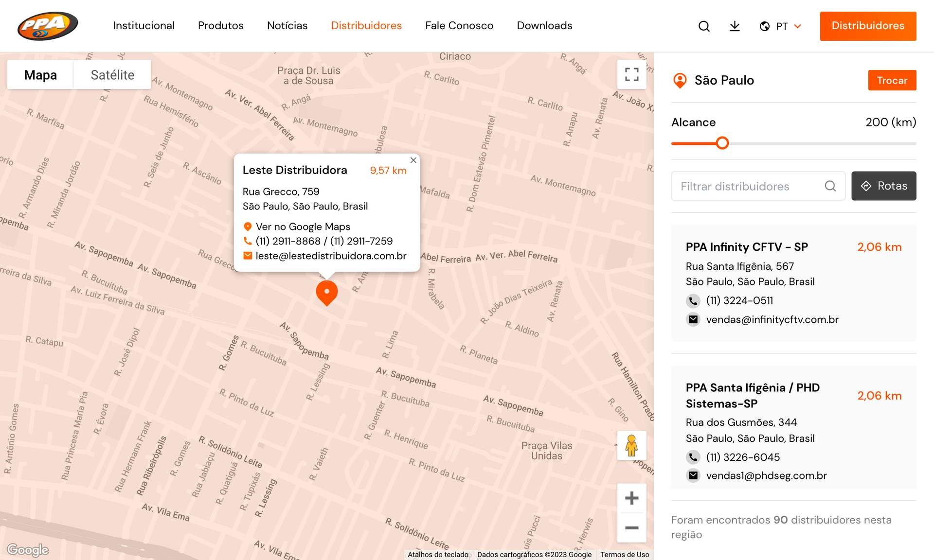Click the download icon in header

735,26
